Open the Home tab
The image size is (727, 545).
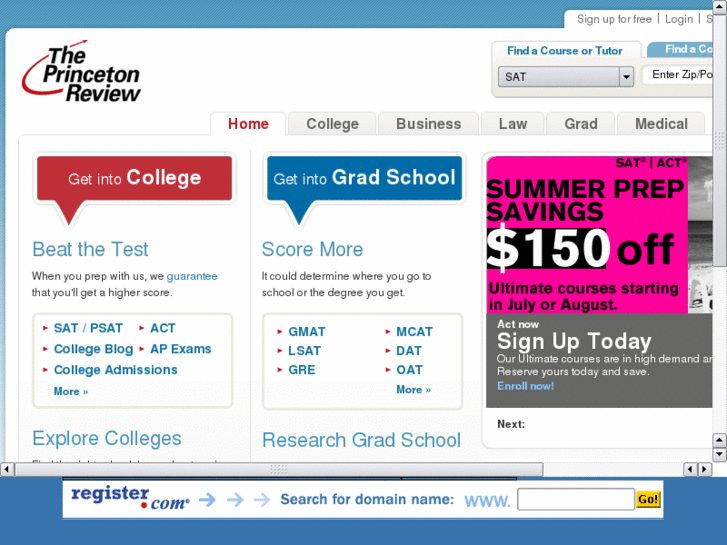point(248,124)
